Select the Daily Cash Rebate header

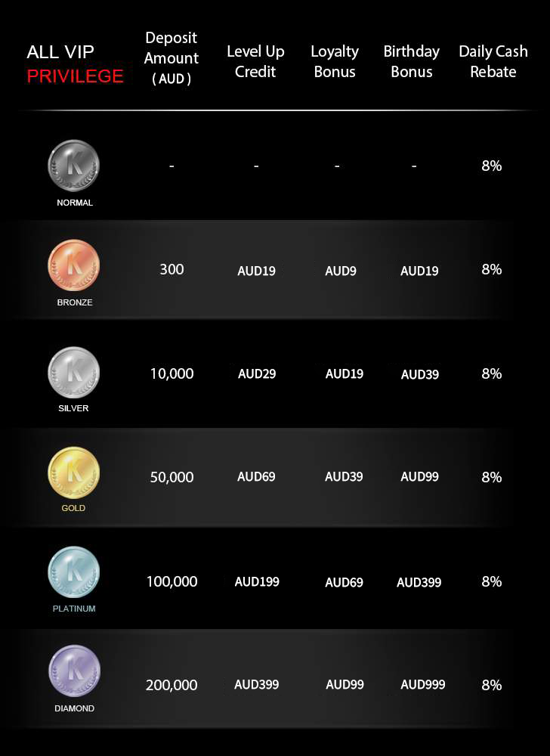[493, 61]
